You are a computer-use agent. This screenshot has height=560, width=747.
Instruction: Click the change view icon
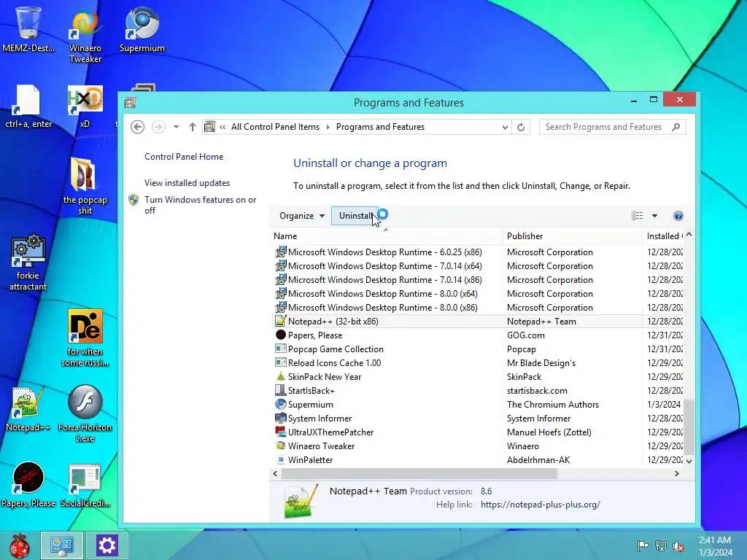(x=637, y=216)
